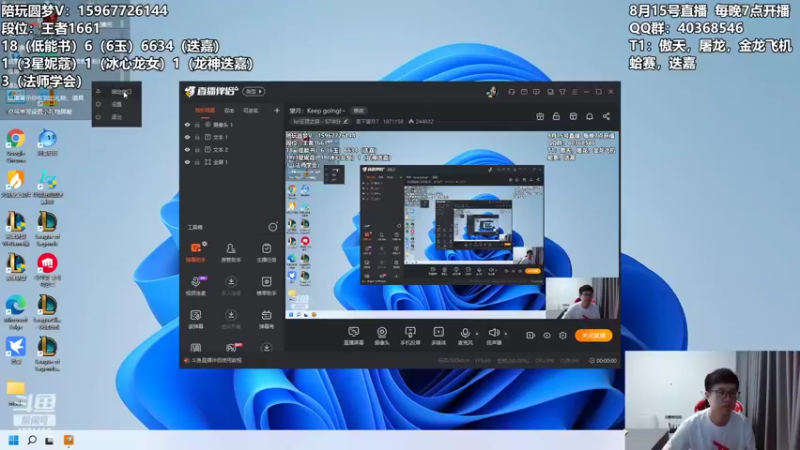Add screen capture from bottom toolbar
The image size is (800, 450).
[x=353, y=336]
